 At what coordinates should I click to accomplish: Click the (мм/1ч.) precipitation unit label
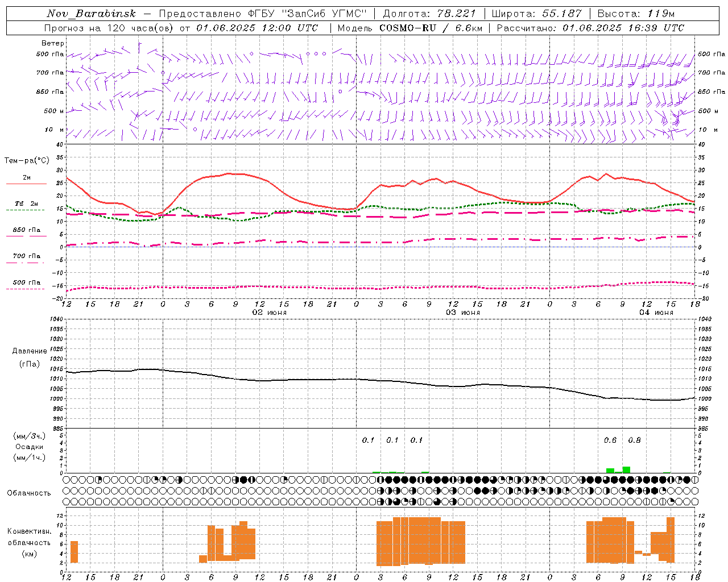click(30, 458)
